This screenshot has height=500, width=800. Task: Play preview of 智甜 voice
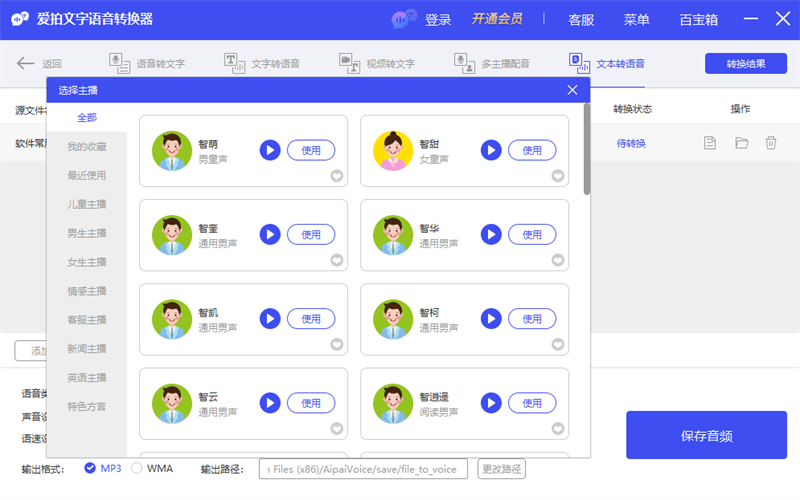point(491,150)
